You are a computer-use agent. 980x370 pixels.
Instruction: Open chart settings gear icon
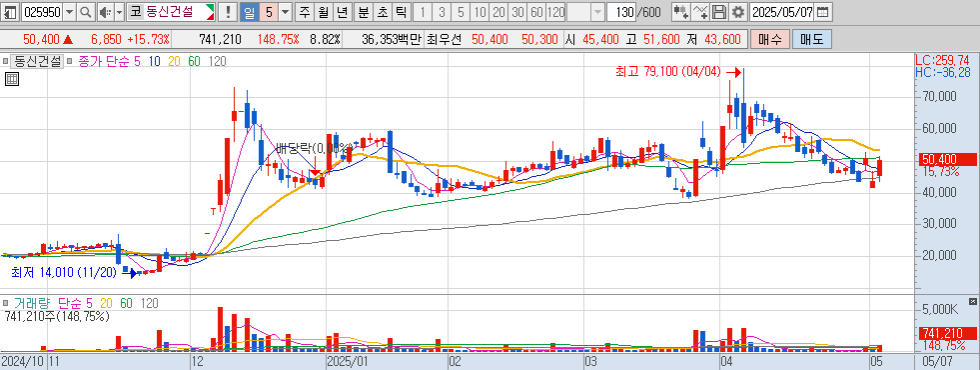[x=738, y=11]
